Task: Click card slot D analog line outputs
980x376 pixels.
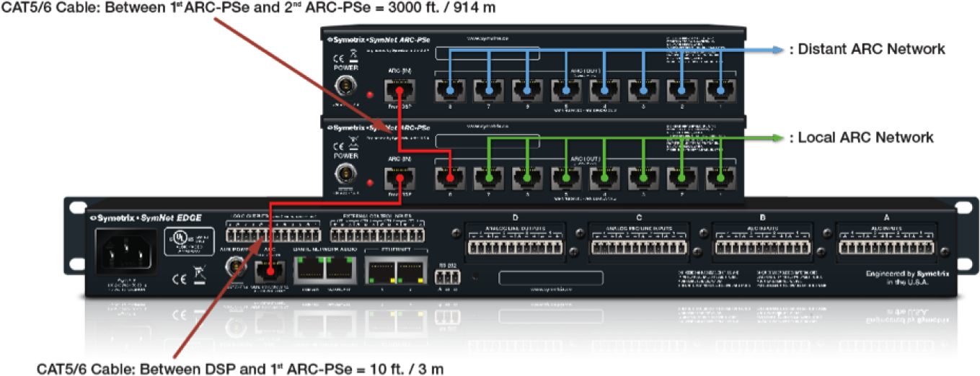Action: [x=515, y=243]
